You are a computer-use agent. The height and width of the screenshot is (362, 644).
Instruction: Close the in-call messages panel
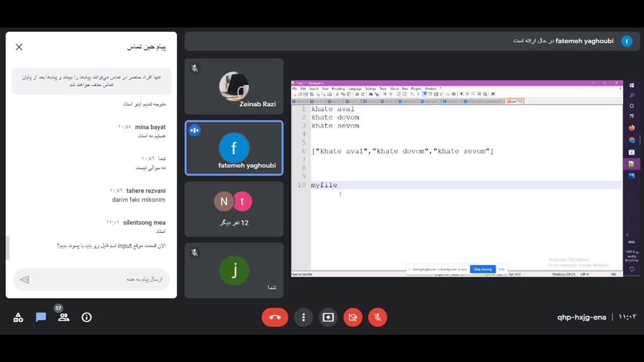coord(19,47)
